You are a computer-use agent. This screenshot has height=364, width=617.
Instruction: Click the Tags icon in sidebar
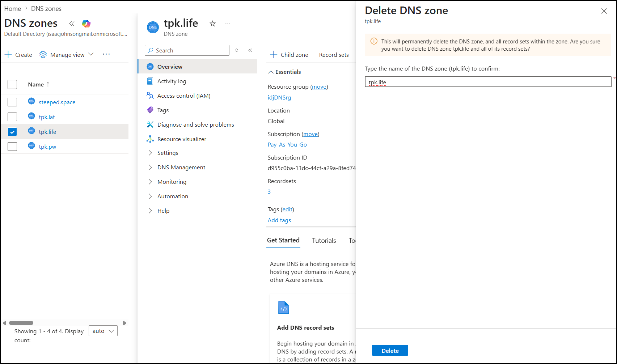click(x=150, y=110)
